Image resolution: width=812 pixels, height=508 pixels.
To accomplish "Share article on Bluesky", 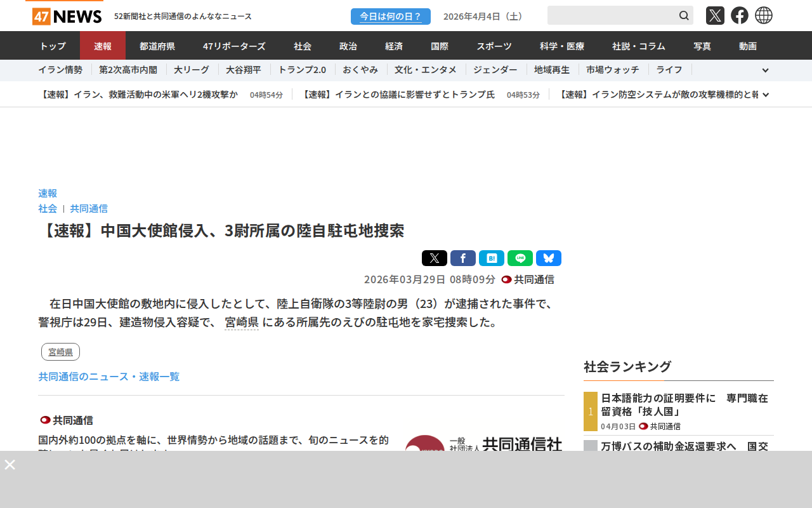I will (x=549, y=258).
